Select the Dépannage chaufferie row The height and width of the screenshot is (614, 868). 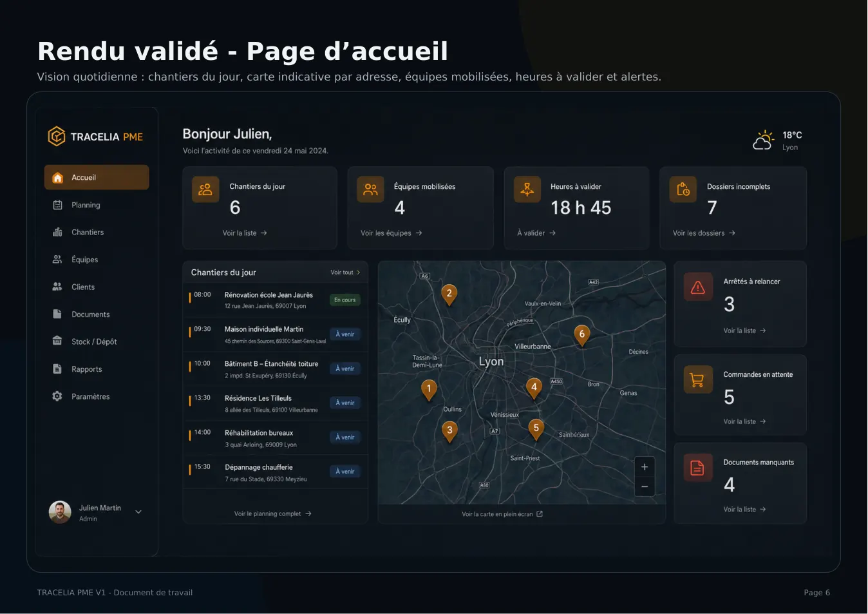click(x=276, y=472)
